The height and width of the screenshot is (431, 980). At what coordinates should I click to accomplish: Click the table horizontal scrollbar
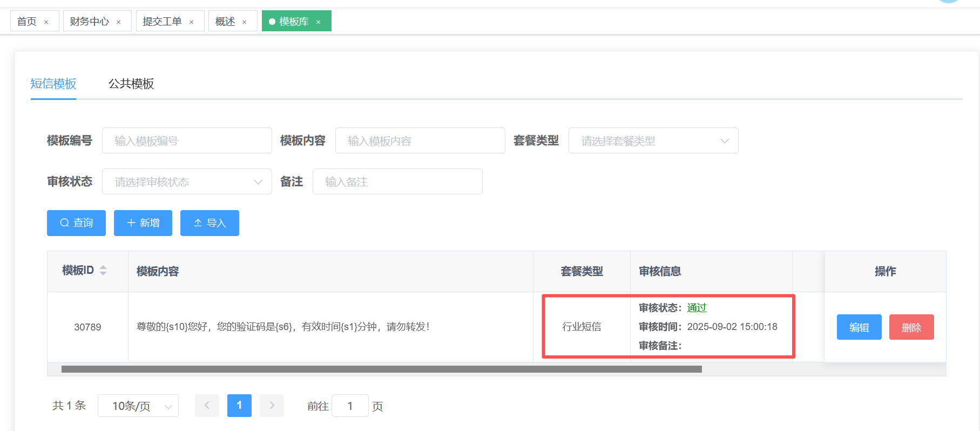[382, 369]
